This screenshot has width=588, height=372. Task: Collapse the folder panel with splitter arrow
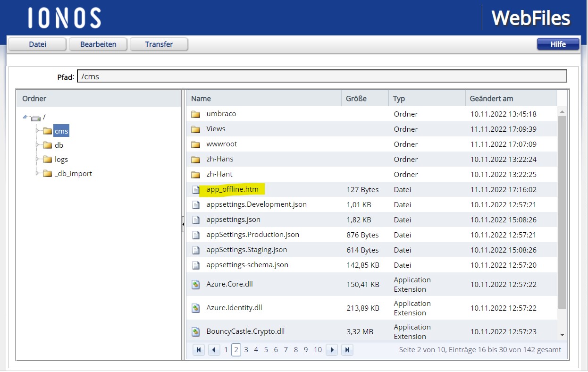(183, 225)
